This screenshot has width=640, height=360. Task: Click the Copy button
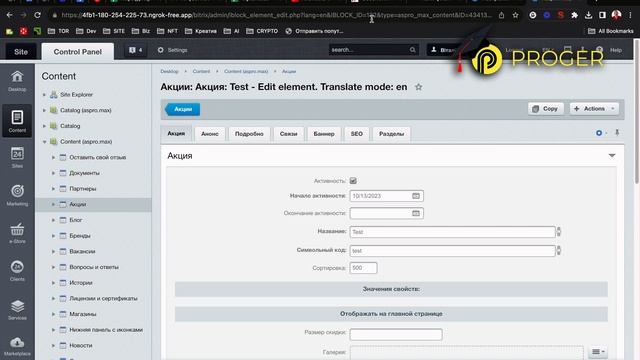pyautogui.click(x=546, y=109)
